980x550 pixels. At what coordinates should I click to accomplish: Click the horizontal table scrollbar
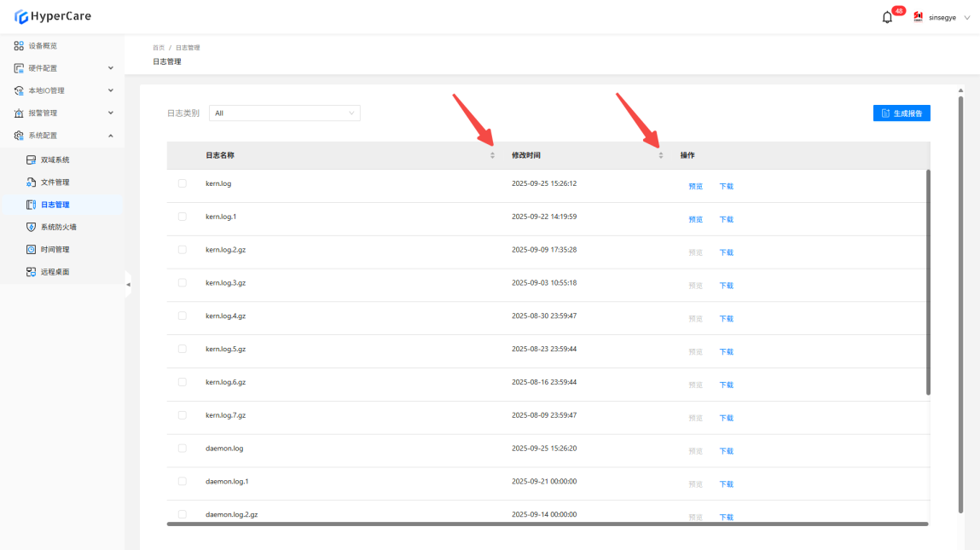pyautogui.click(x=546, y=524)
